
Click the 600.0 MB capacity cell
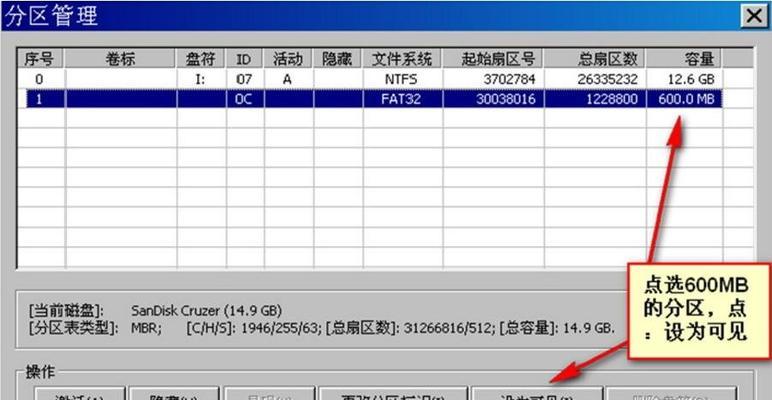[x=686, y=99]
